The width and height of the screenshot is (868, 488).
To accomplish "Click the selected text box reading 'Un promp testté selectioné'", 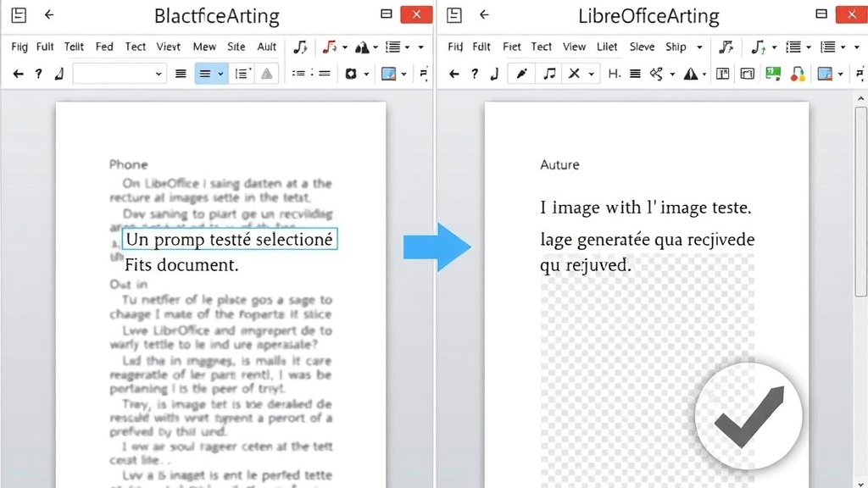I will coord(229,239).
